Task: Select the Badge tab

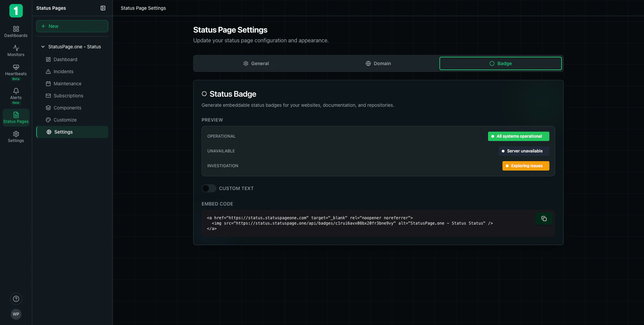Action: coord(500,63)
